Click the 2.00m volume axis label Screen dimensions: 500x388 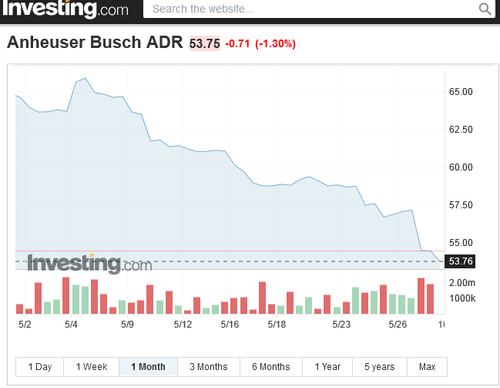coord(462,283)
